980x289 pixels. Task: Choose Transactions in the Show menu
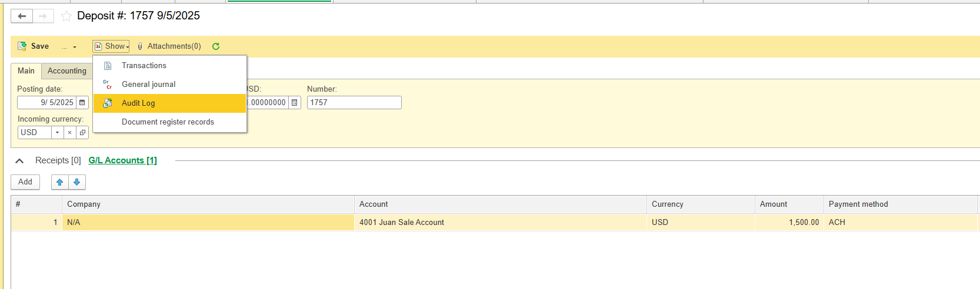(x=144, y=66)
